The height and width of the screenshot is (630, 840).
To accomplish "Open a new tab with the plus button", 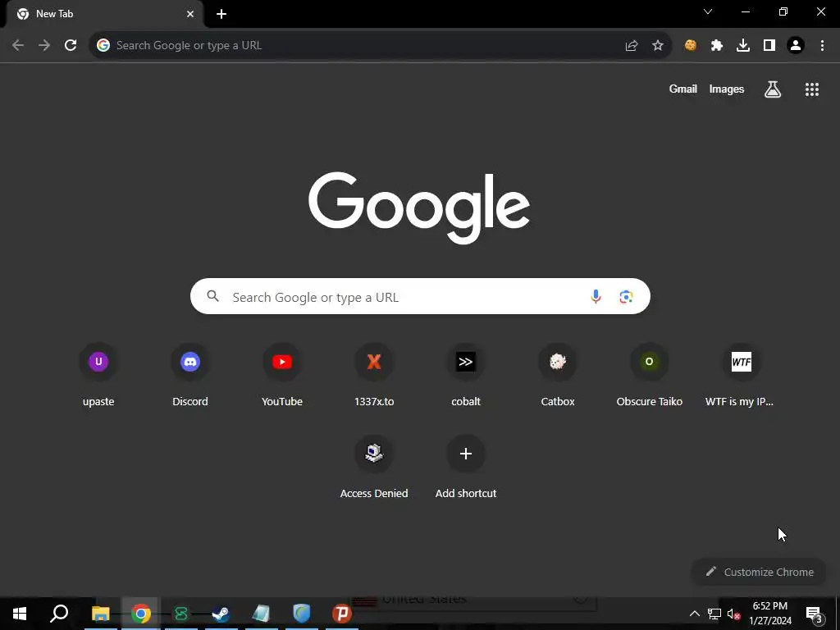I will (x=221, y=15).
